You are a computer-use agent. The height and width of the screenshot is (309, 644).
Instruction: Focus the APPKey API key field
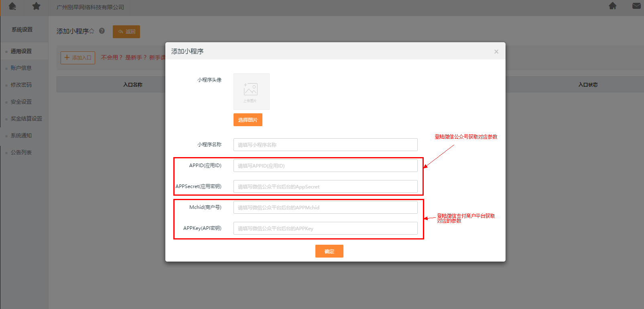pyautogui.click(x=325, y=228)
